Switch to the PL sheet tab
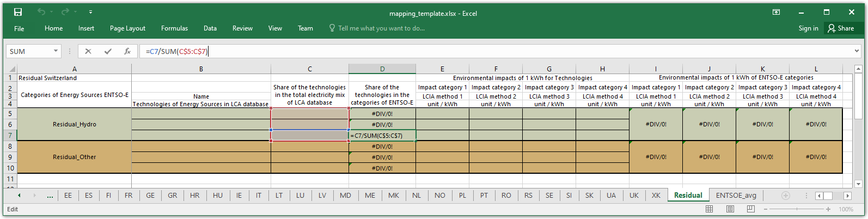The width and height of the screenshot is (868, 219). [462, 196]
